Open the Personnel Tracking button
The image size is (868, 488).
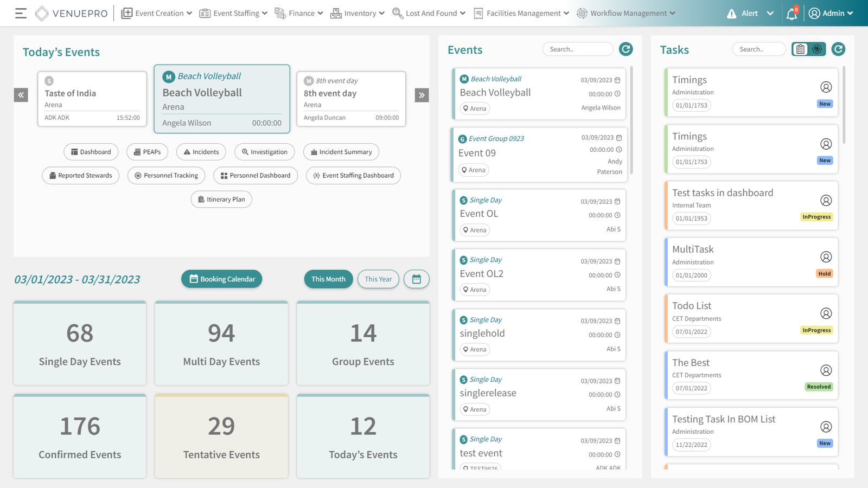point(167,176)
